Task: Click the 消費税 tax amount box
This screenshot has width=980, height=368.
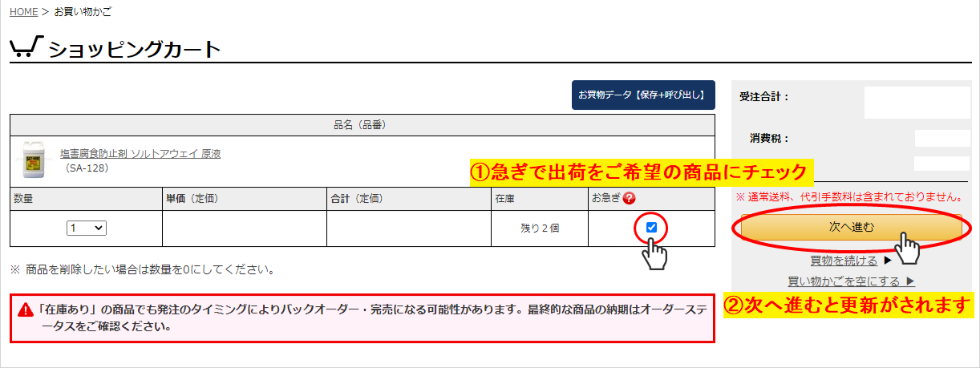Action: tap(942, 139)
